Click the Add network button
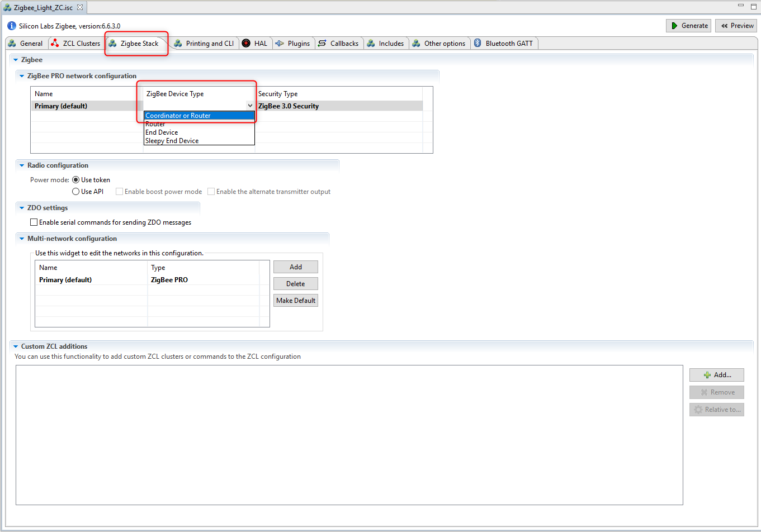761x532 pixels. [x=296, y=267]
